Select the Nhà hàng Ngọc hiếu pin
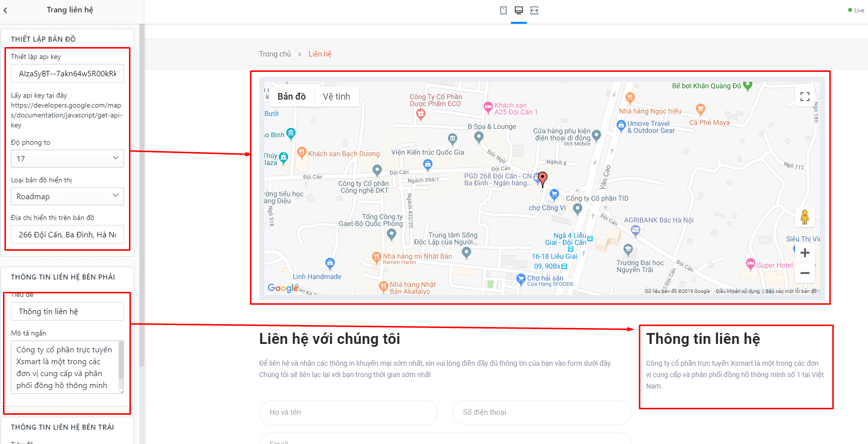 coord(630,98)
